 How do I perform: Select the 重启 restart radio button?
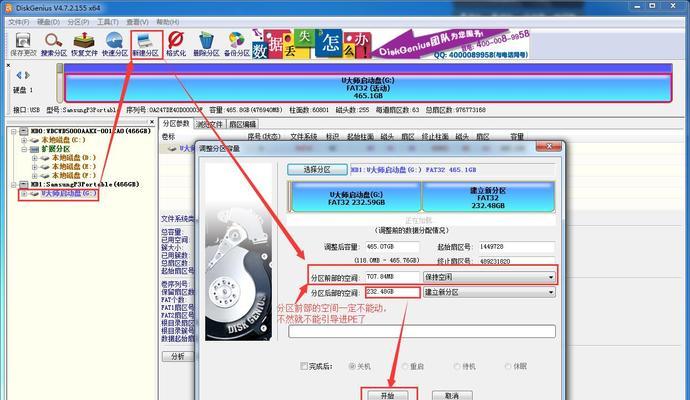click(x=405, y=366)
